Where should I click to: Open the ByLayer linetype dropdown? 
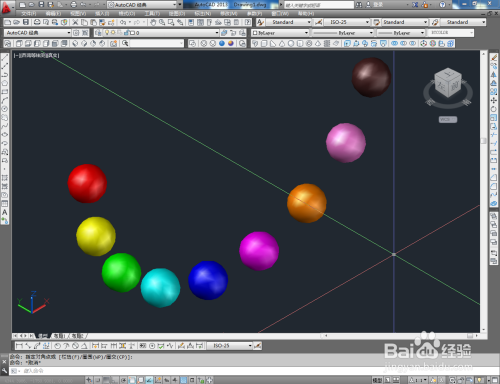(x=343, y=33)
